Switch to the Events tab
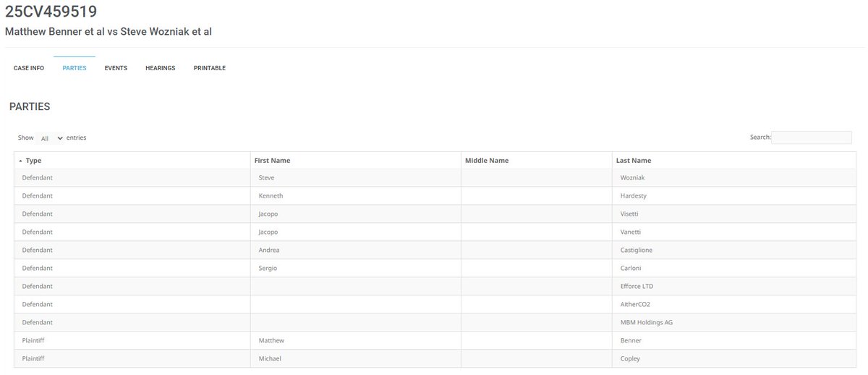 tap(116, 68)
